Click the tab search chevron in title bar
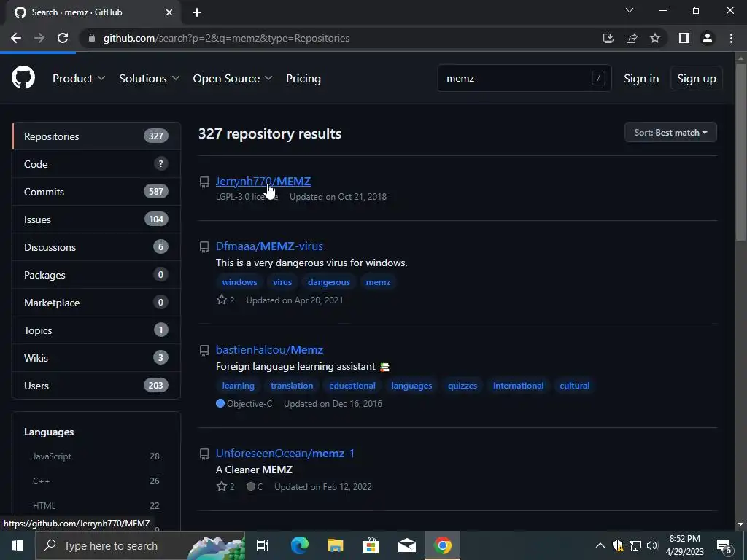The height and width of the screenshot is (560, 747). tap(630, 10)
